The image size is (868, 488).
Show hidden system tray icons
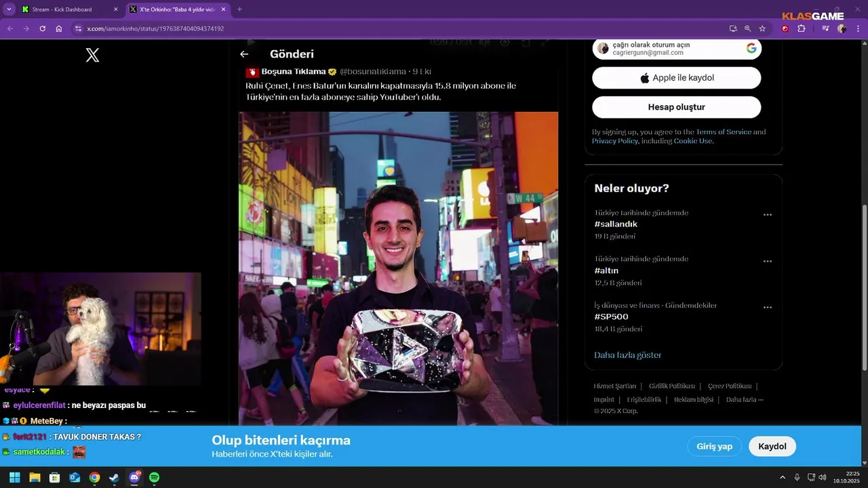[x=783, y=478]
